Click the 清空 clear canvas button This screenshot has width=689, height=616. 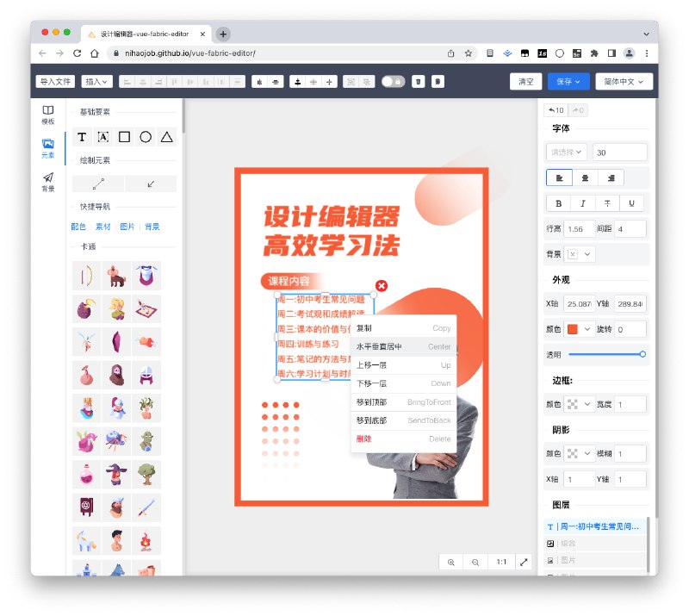(x=526, y=80)
